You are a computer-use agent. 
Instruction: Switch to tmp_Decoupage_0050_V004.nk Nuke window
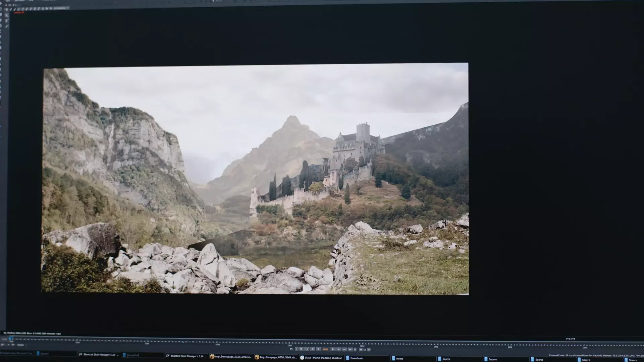click(x=276, y=357)
